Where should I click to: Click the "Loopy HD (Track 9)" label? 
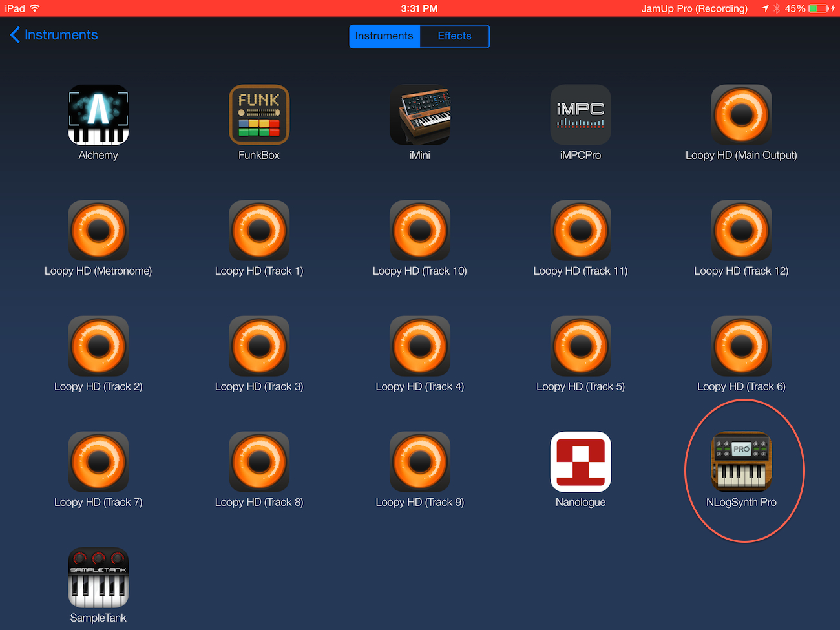click(420, 502)
